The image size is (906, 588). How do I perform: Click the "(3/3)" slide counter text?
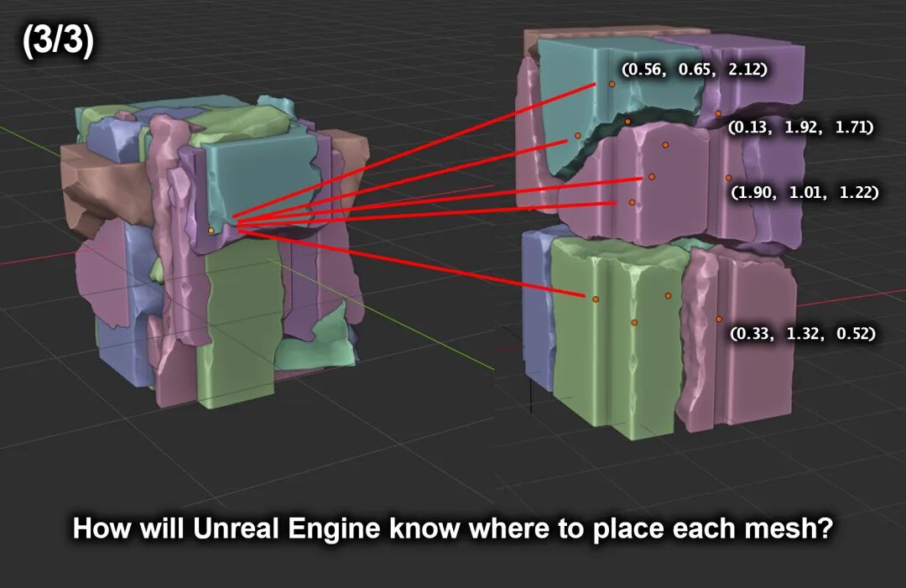click(58, 42)
